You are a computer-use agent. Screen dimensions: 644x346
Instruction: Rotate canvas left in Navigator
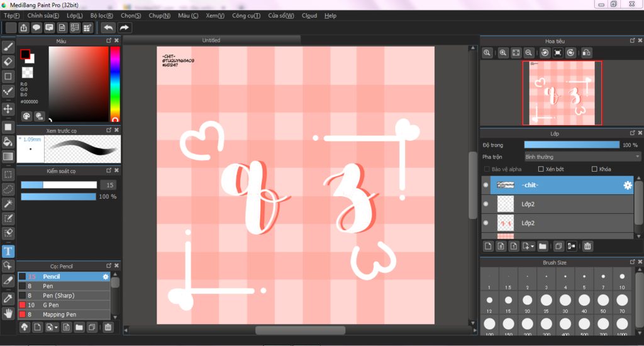point(545,53)
